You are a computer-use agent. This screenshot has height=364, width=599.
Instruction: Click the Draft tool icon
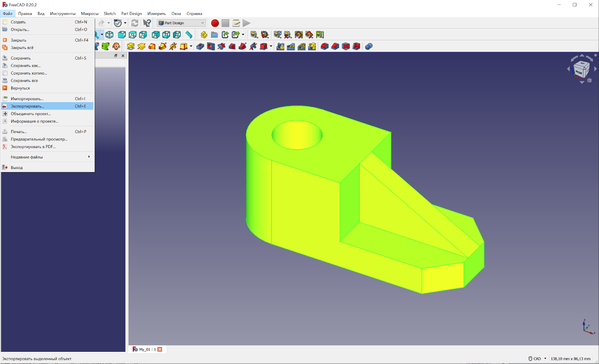tap(346, 46)
